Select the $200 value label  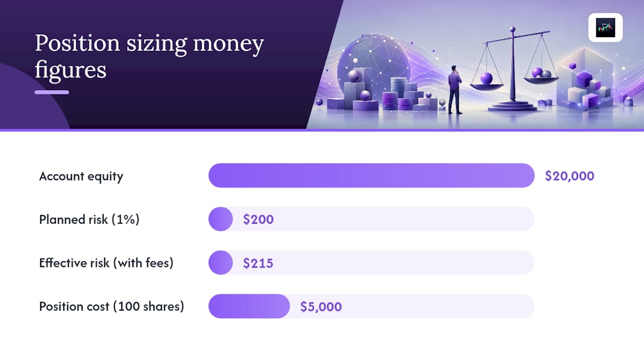(x=258, y=219)
